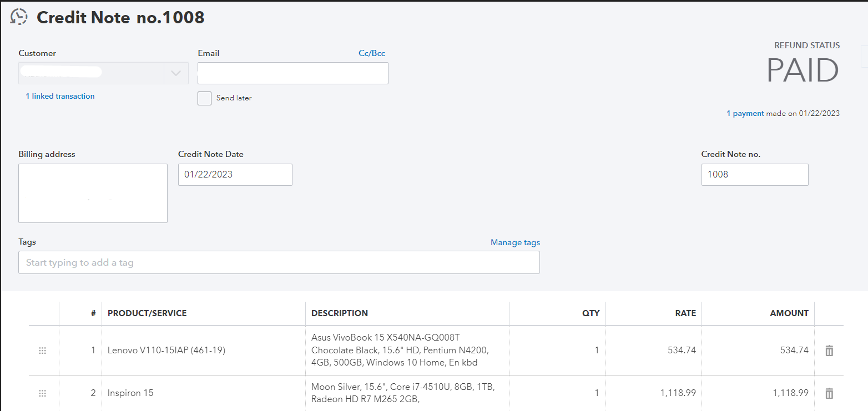The height and width of the screenshot is (411, 868).
Task: Open the 1 linked transaction link
Action: point(60,97)
